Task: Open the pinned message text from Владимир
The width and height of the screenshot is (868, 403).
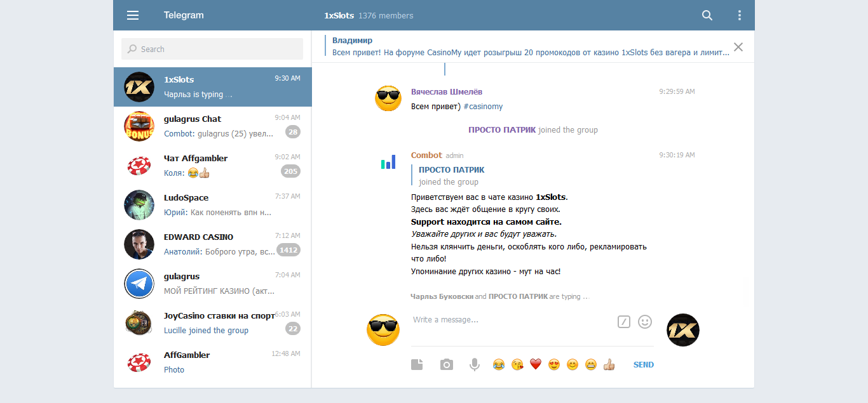Action: tap(531, 53)
